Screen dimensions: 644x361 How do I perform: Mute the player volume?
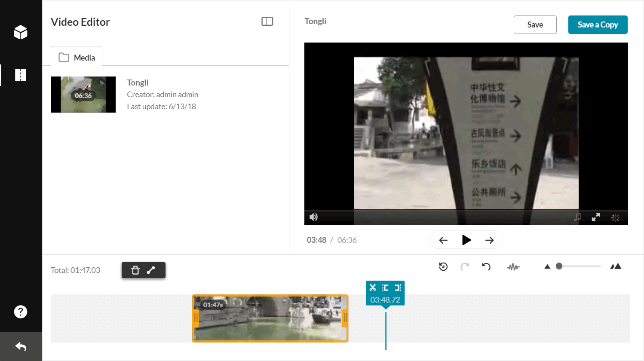[314, 217]
